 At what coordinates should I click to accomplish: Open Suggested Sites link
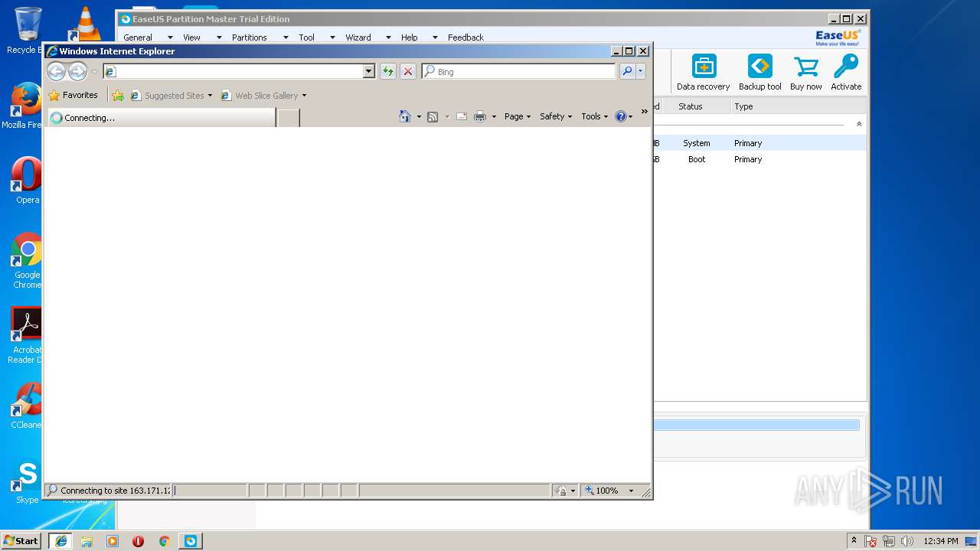click(171, 96)
